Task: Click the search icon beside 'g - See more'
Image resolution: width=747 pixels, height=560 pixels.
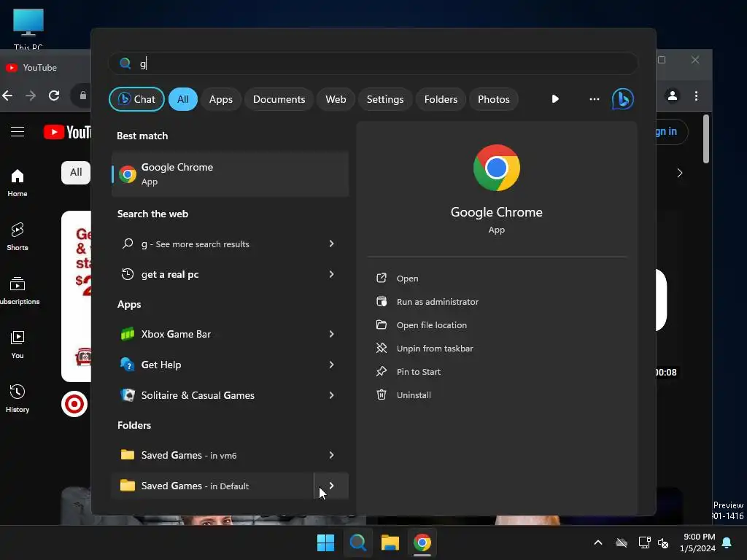Action: click(x=127, y=244)
